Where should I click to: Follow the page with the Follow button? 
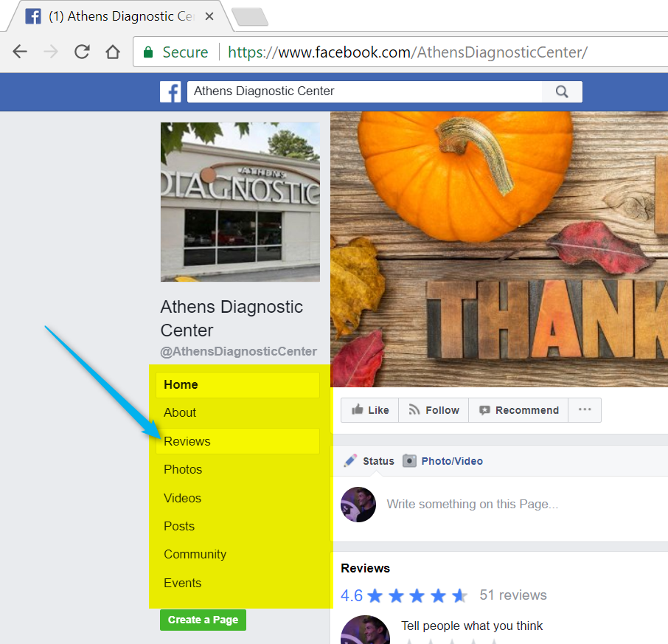[434, 410]
